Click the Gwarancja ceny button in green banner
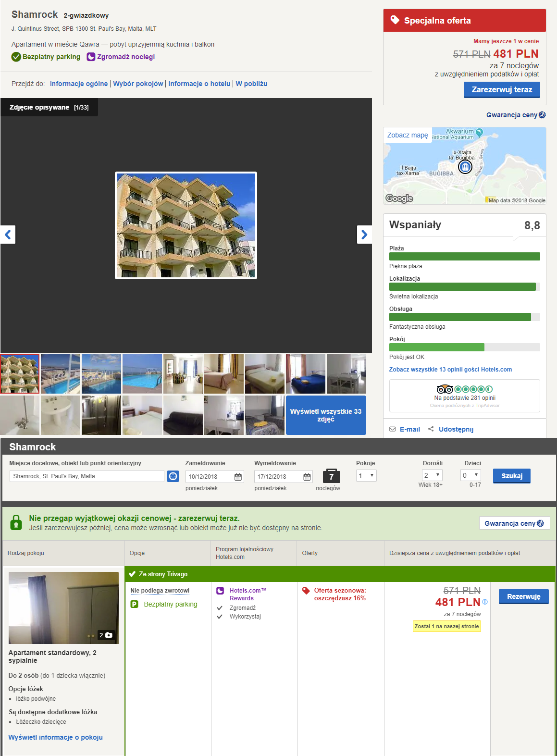 pyautogui.click(x=514, y=523)
